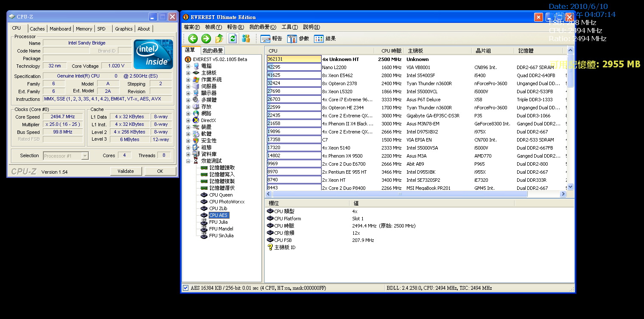Click the OK button in CPU-Z
Viewport: 644px width, 319px height.
(x=160, y=171)
